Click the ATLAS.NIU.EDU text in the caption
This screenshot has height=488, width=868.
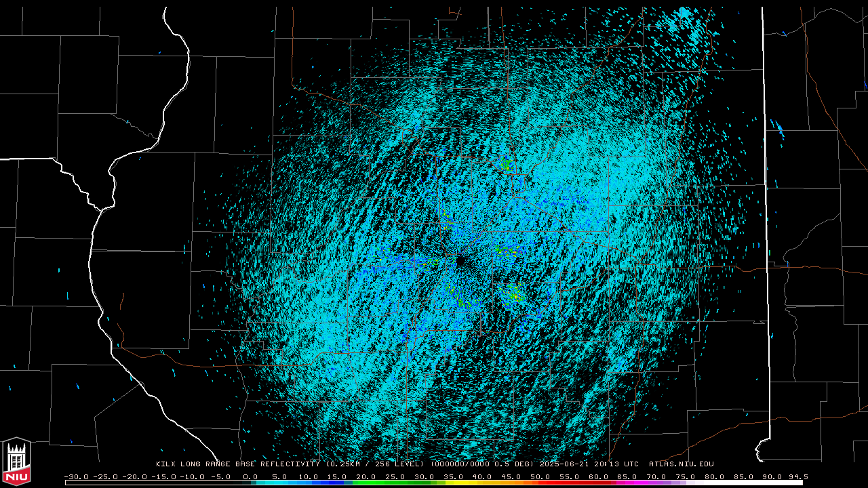pyautogui.click(x=682, y=464)
